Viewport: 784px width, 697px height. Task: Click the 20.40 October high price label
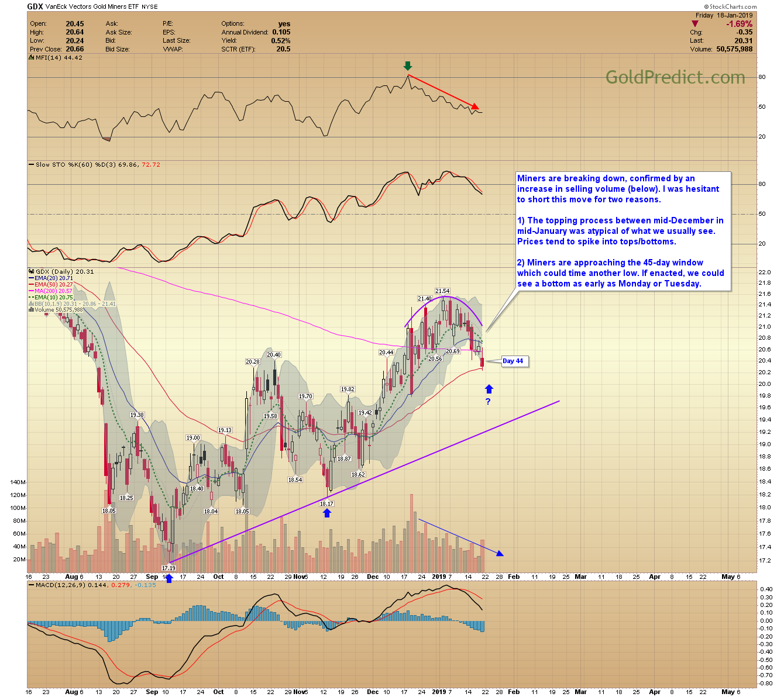pos(274,354)
